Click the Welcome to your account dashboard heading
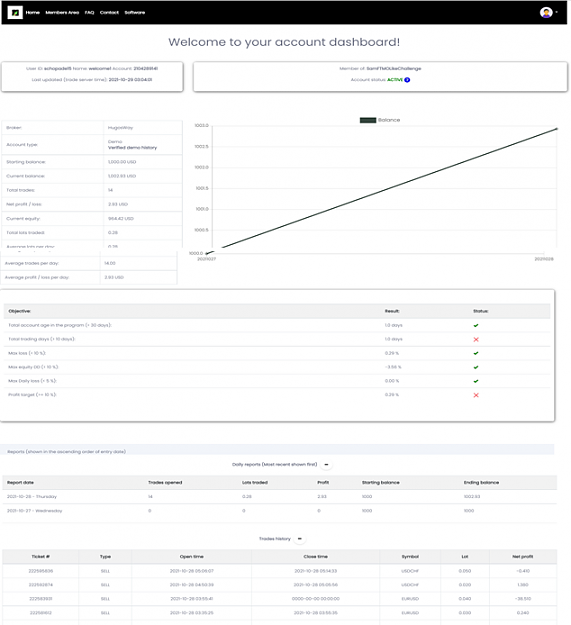 point(284,42)
